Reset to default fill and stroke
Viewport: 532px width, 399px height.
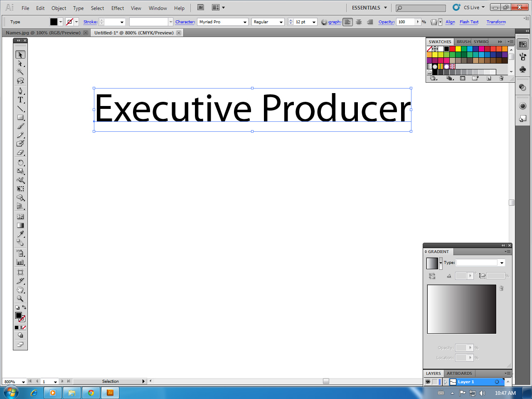pos(17,308)
